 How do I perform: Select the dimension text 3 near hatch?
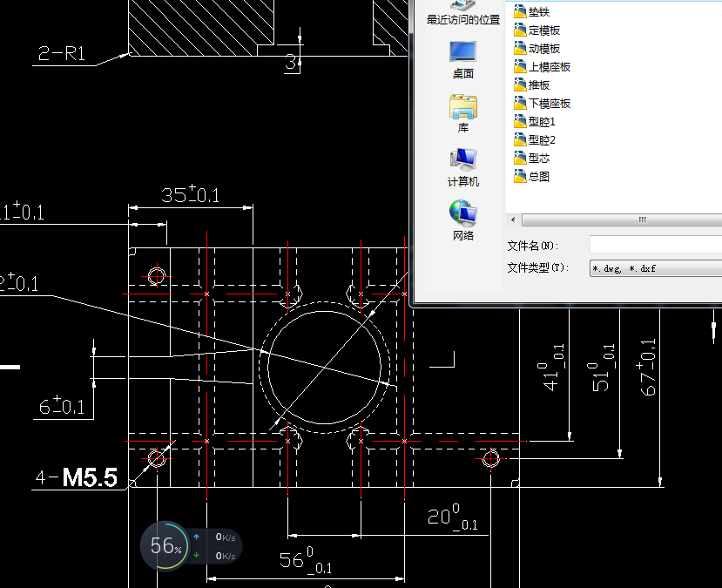coord(290,61)
